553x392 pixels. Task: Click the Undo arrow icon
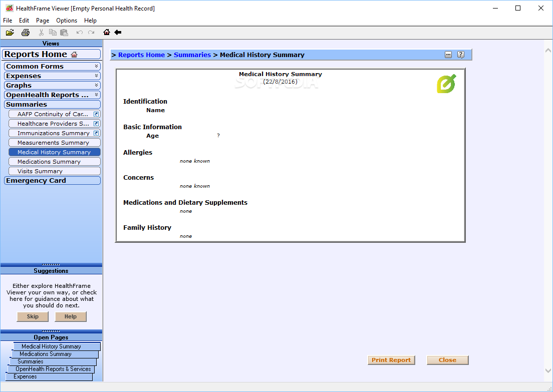click(x=79, y=33)
